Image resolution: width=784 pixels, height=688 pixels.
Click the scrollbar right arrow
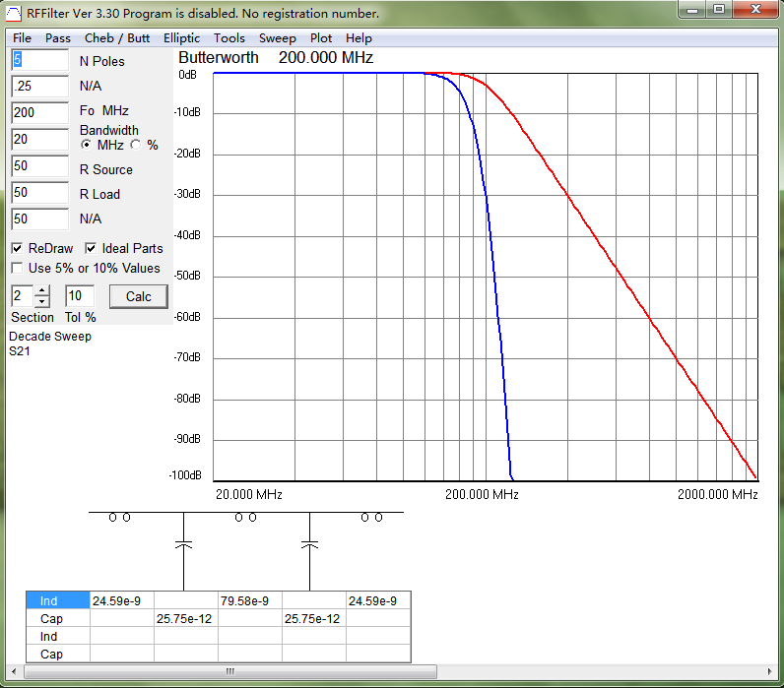(x=770, y=671)
